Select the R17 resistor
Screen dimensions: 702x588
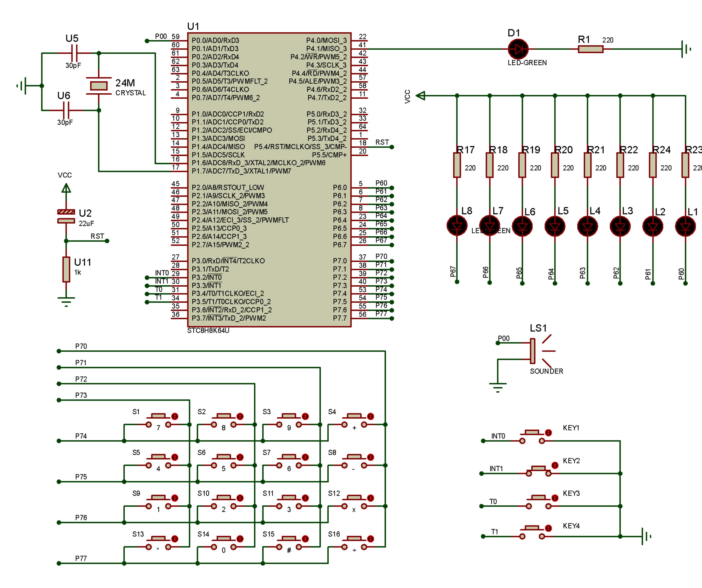(457, 165)
